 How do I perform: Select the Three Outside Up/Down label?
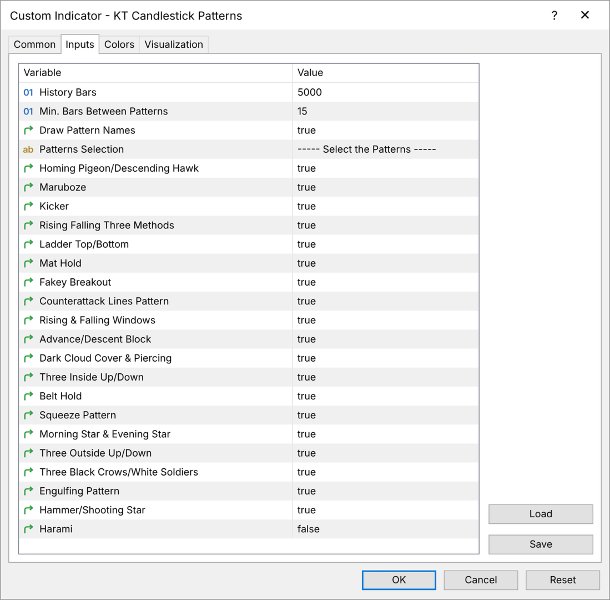click(95, 453)
